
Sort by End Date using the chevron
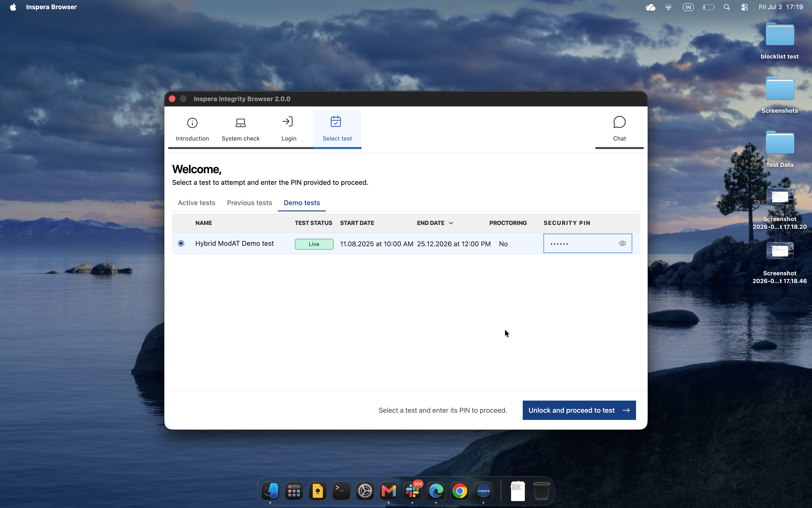(451, 223)
